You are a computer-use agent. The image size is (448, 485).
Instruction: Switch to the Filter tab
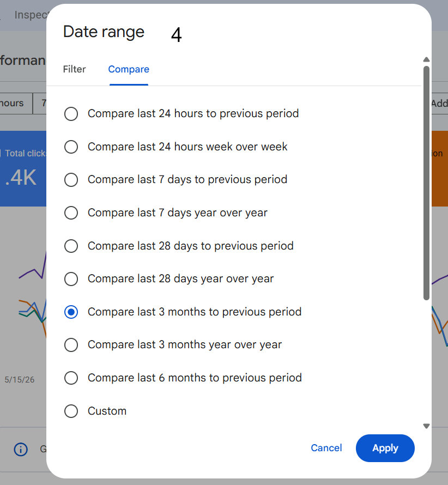pos(74,69)
